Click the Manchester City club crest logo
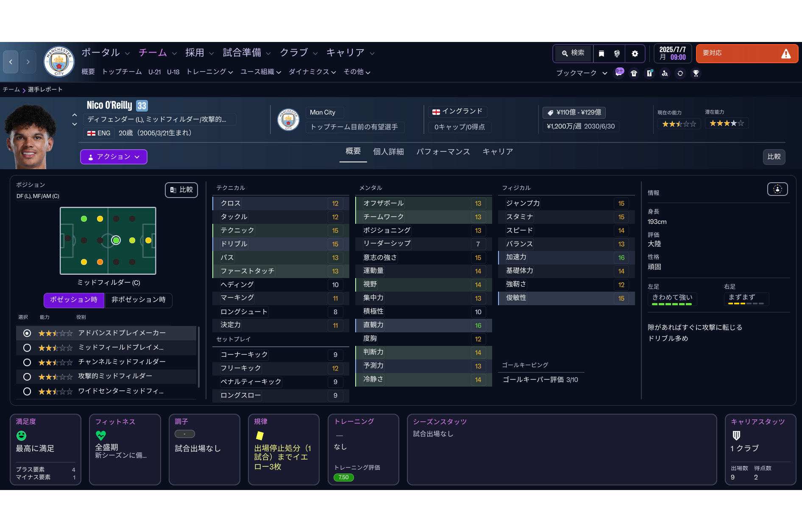802x532 pixels. pos(59,62)
